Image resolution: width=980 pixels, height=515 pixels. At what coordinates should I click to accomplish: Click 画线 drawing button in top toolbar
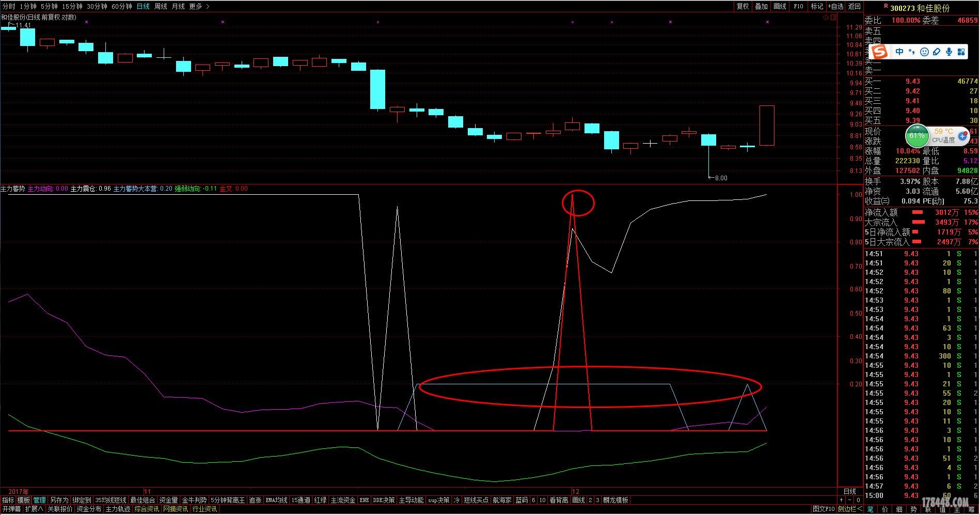(x=780, y=6)
